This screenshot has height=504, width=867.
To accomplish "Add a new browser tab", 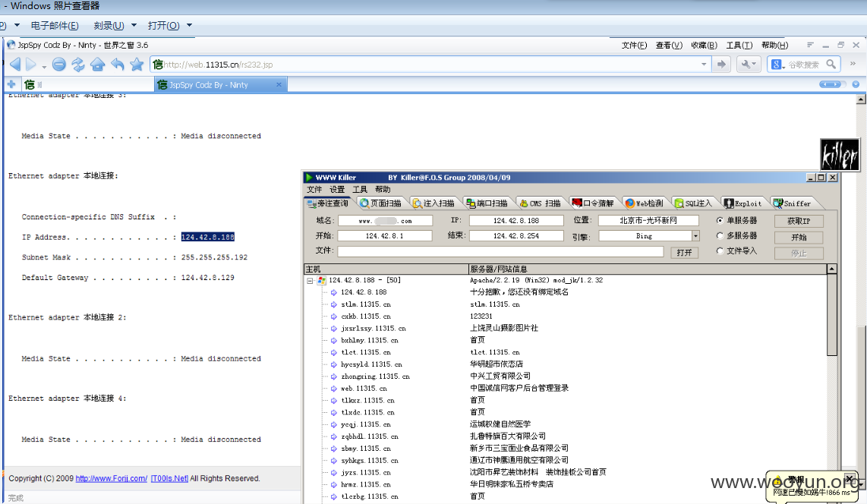I will click(11, 84).
